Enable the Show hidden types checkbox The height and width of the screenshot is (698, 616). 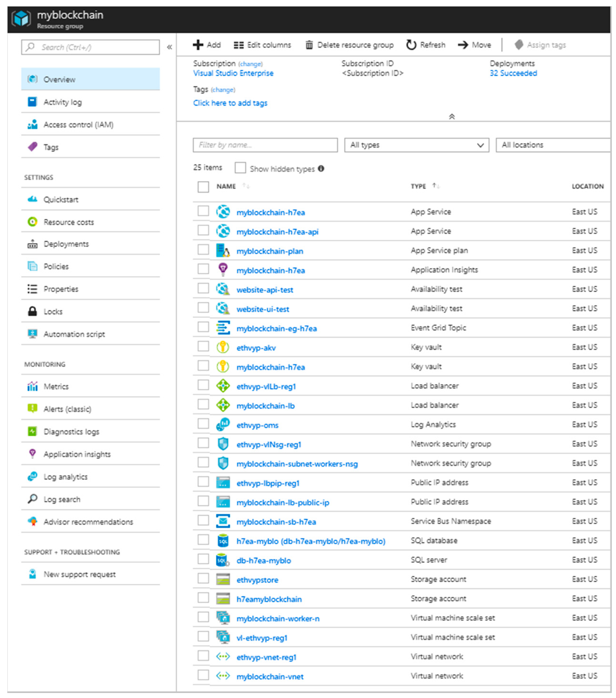point(240,168)
